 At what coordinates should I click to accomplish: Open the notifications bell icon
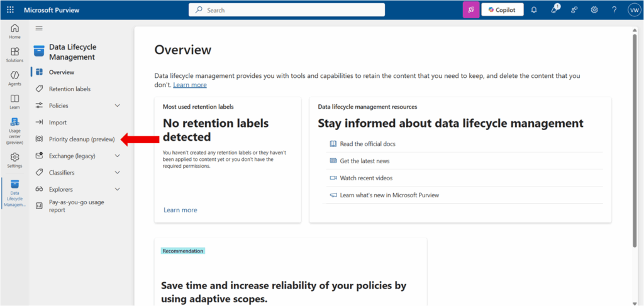534,10
